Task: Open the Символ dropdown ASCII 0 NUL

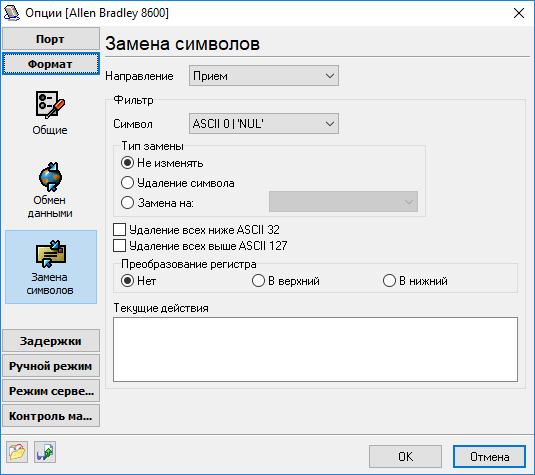Action: (x=264, y=124)
